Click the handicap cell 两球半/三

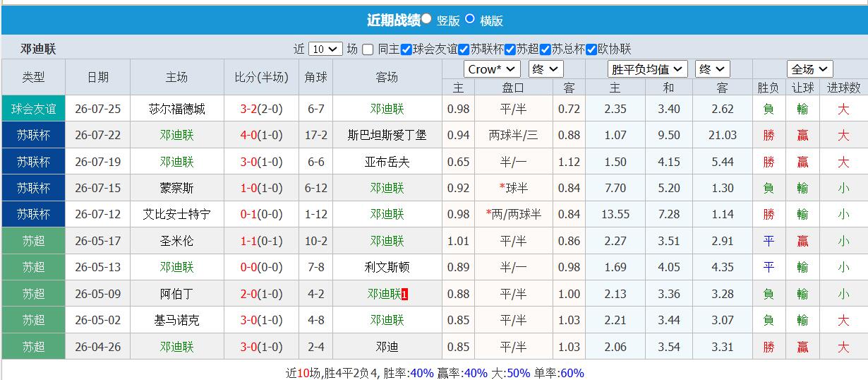click(x=513, y=135)
